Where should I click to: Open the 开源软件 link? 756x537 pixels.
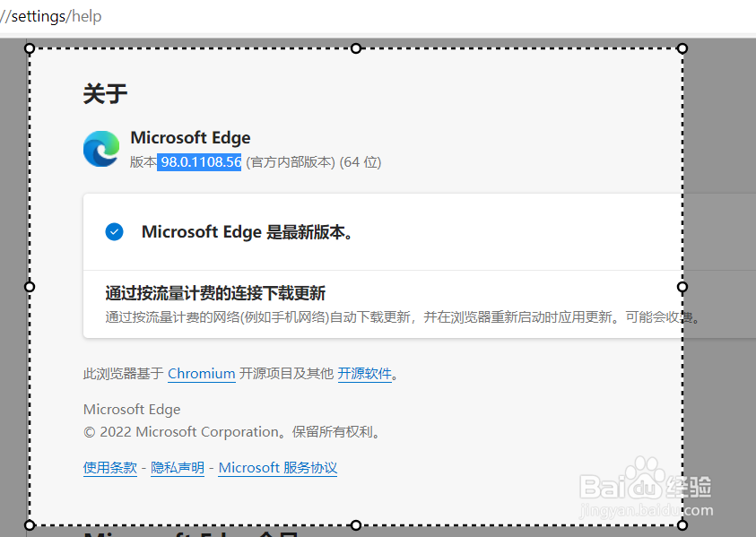tap(364, 374)
